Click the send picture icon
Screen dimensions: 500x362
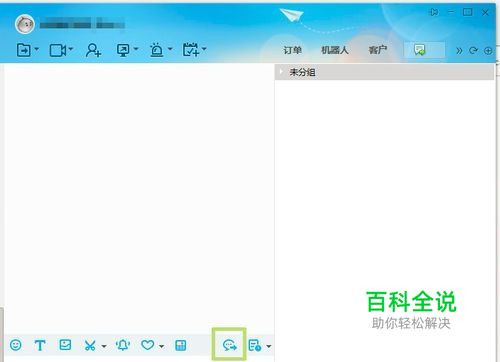point(65,345)
